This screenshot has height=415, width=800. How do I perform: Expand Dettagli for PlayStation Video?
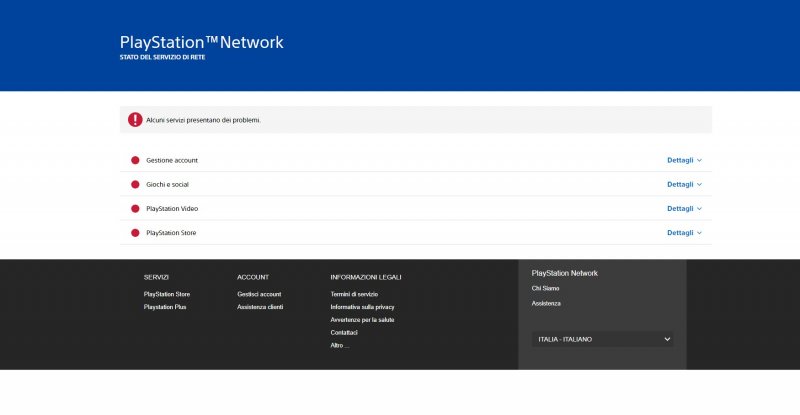point(684,208)
